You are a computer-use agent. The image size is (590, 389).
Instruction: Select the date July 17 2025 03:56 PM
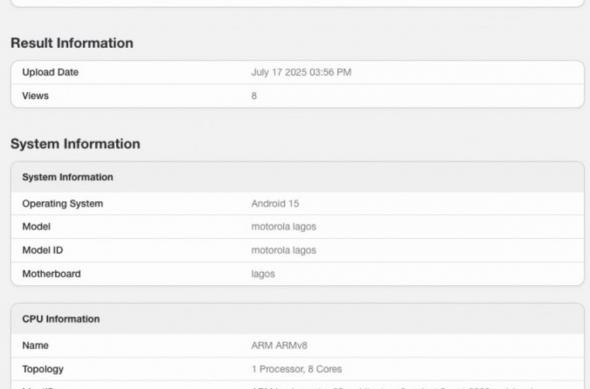301,72
